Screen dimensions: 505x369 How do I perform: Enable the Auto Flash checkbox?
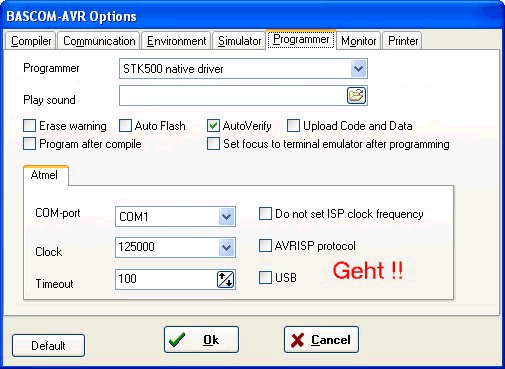tap(125, 126)
